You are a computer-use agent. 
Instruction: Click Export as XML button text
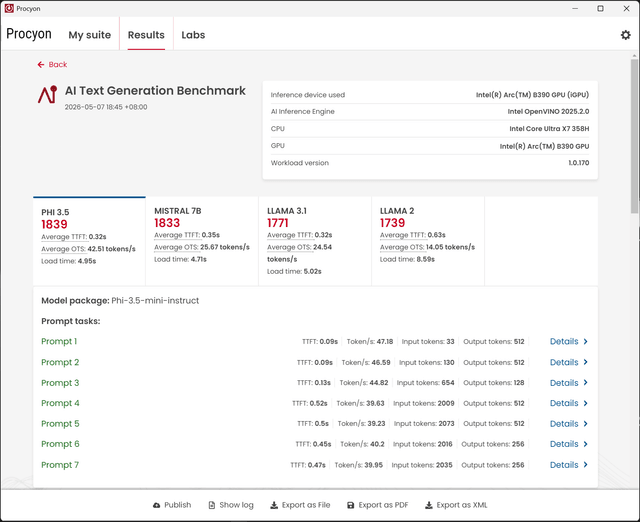[x=462, y=505]
